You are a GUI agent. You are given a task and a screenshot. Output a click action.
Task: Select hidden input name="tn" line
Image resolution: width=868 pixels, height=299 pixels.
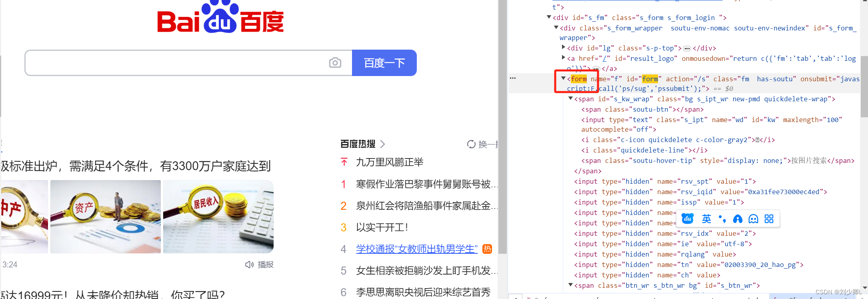(689, 265)
